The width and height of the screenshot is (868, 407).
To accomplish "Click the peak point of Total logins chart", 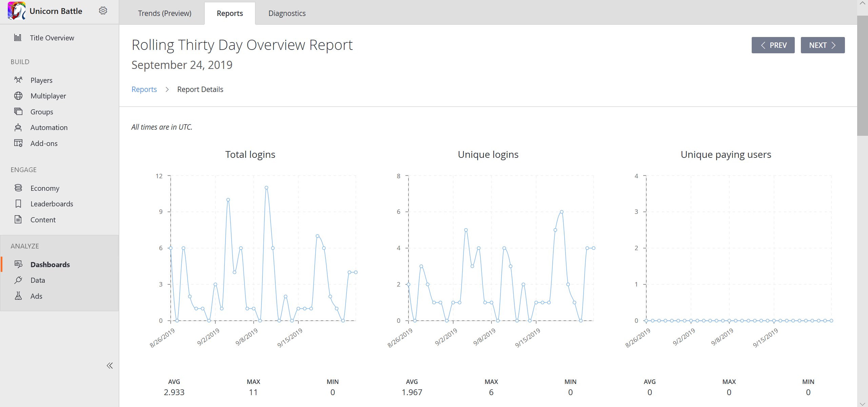I will tap(267, 188).
